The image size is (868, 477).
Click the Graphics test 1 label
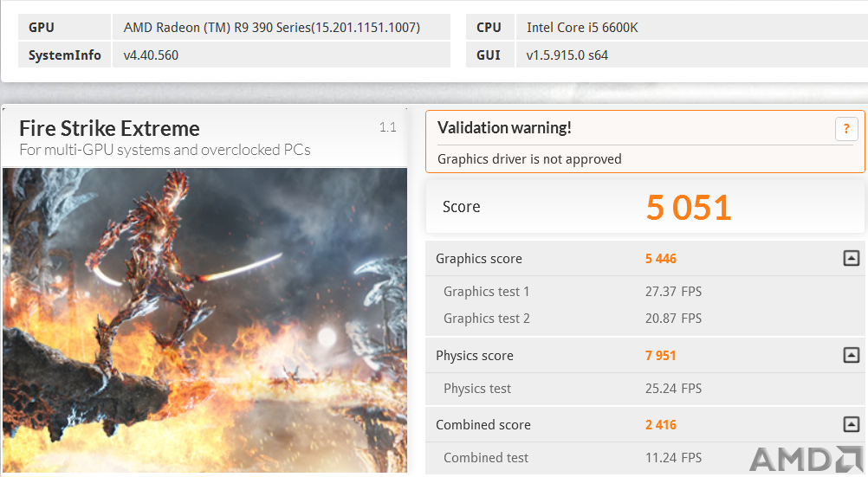(486, 291)
